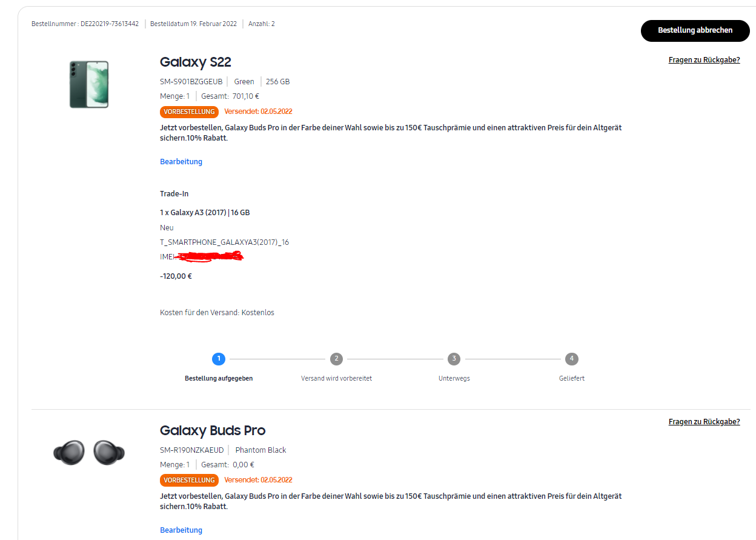Screen dimensions: 756x540
Task: Click Bearbeitung link under Galaxy Buds Pro
Action: (181, 530)
